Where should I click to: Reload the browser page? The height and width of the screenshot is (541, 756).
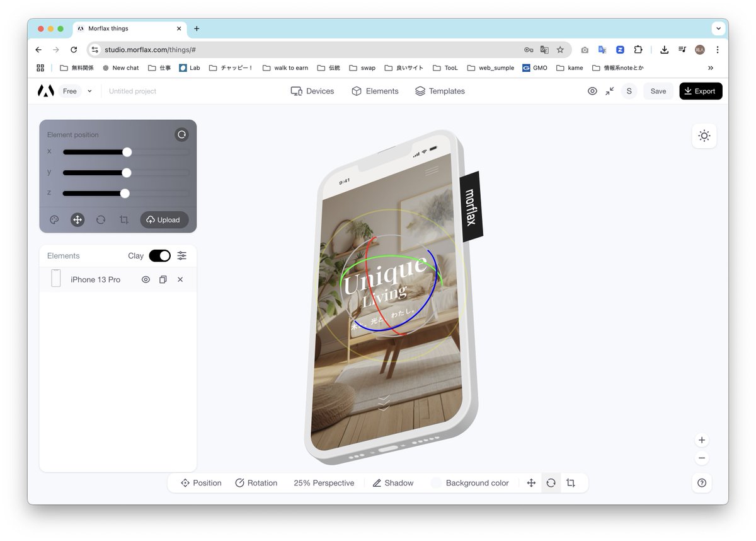click(74, 50)
